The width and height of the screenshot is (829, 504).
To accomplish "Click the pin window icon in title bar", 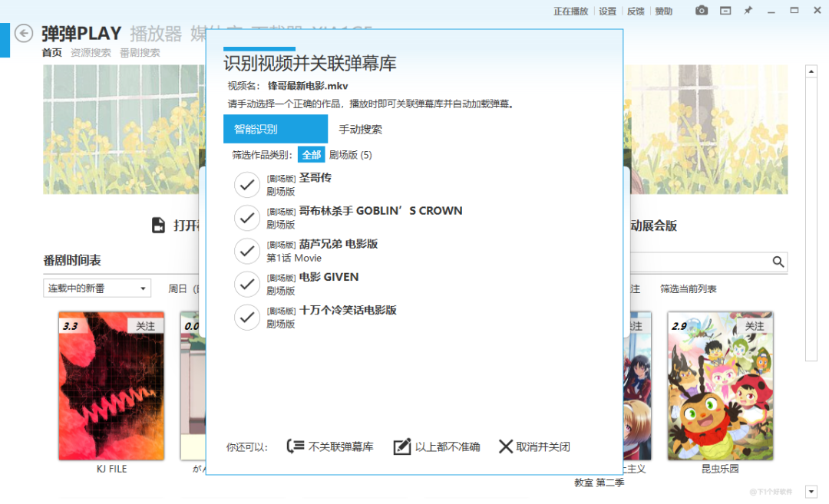I will click(747, 11).
